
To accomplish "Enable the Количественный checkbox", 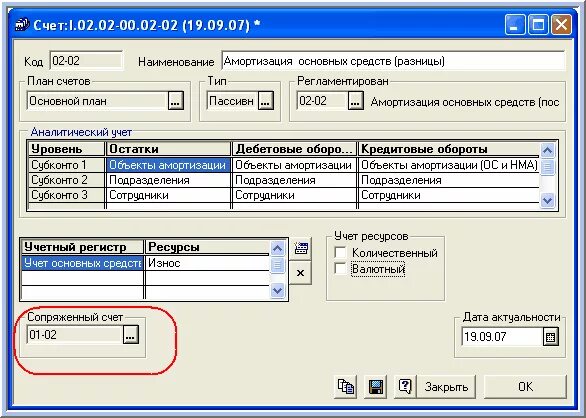I will (340, 253).
